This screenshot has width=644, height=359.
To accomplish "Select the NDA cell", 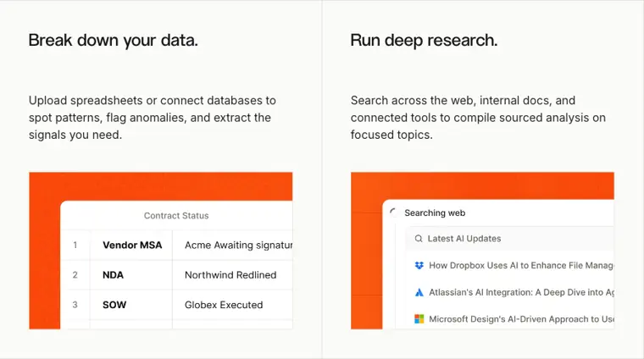I will (x=131, y=275).
